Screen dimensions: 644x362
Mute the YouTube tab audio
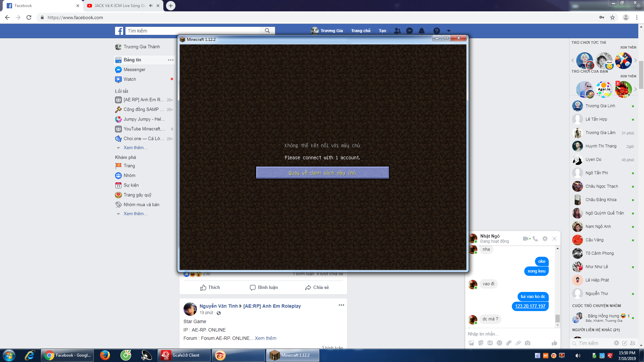151,6
